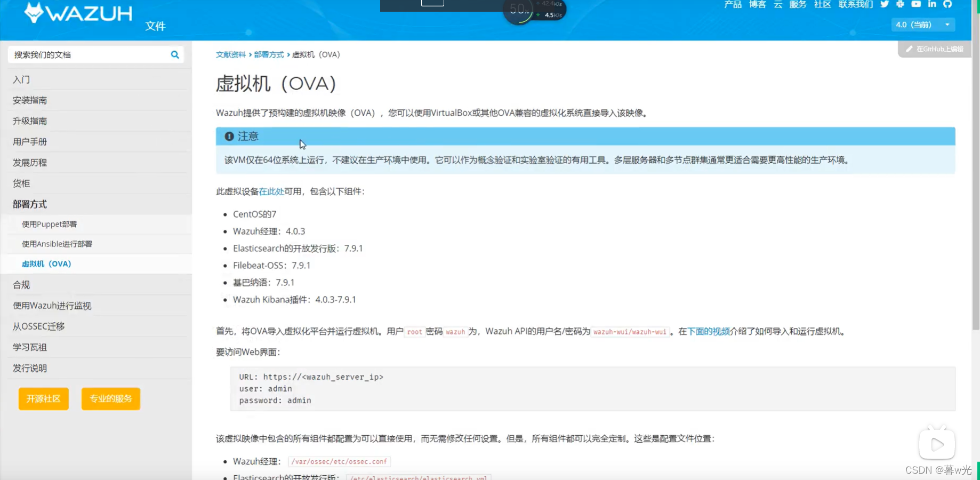Open the 产品 top menu
This screenshot has height=480, width=980.
tap(733, 4)
